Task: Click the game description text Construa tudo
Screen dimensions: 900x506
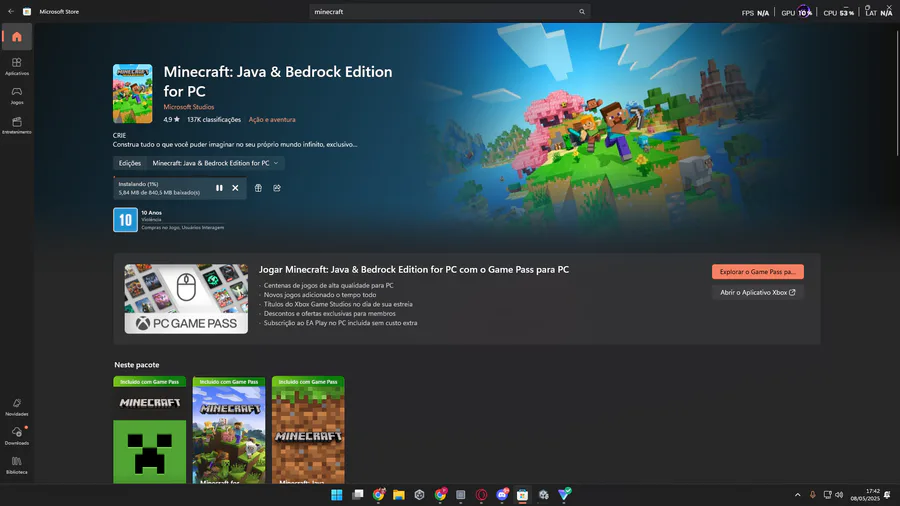Action: pyautogui.click(x=235, y=144)
